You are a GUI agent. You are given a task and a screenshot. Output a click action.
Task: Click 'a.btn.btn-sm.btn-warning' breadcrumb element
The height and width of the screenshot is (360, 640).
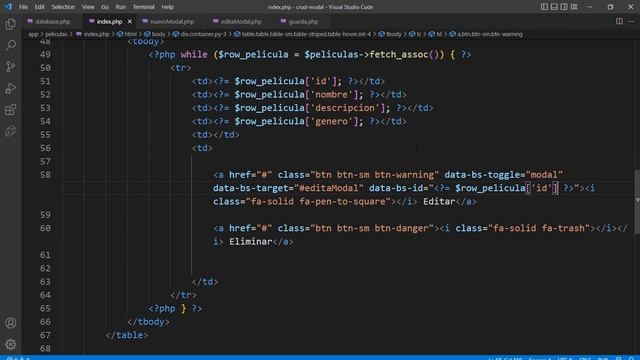tap(490, 34)
